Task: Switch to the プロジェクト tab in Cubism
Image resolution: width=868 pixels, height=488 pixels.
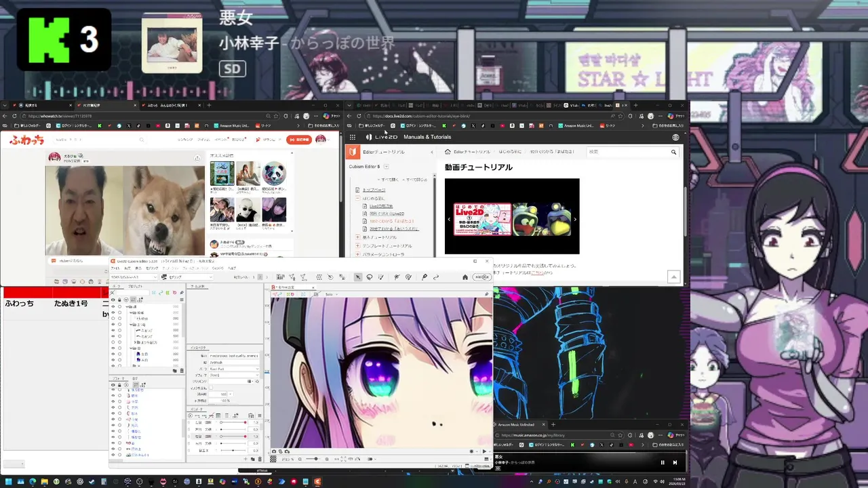Action: 136,287
